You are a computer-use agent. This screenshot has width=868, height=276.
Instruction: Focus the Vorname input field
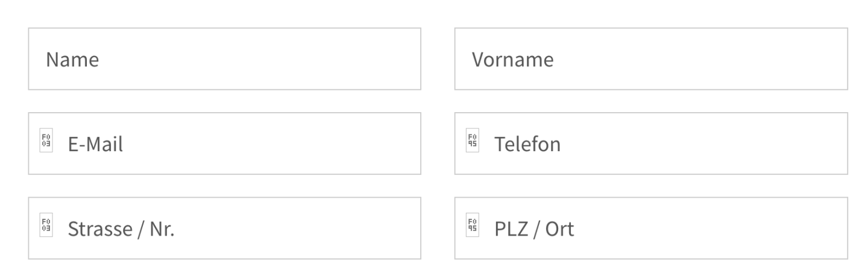pos(651,59)
